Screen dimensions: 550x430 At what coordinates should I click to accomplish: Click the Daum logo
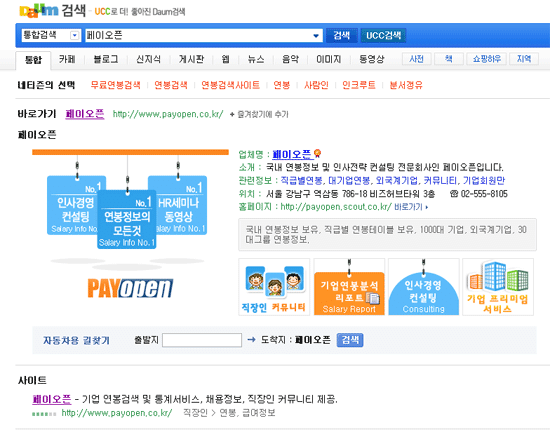click(x=39, y=11)
